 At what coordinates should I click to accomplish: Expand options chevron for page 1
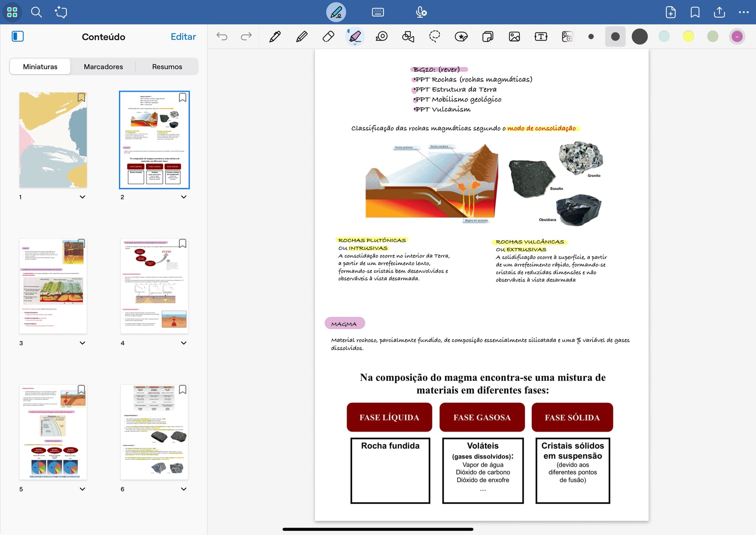point(82,197)
